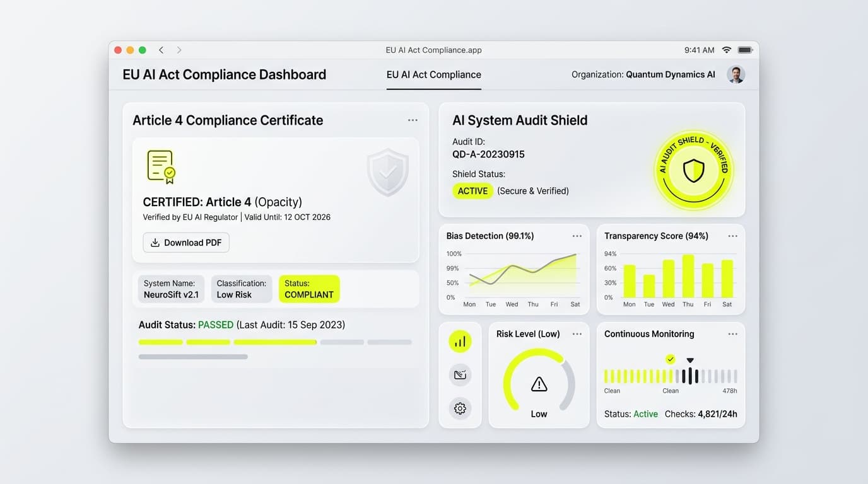Open Bias Detection card more options
The width and height of the screenshot is (868, 484).
577,236
